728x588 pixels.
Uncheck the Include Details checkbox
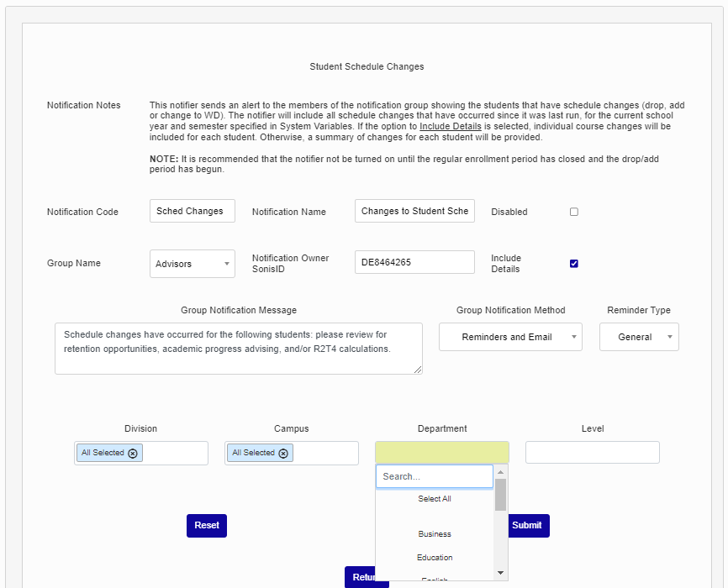pos(574,264)
